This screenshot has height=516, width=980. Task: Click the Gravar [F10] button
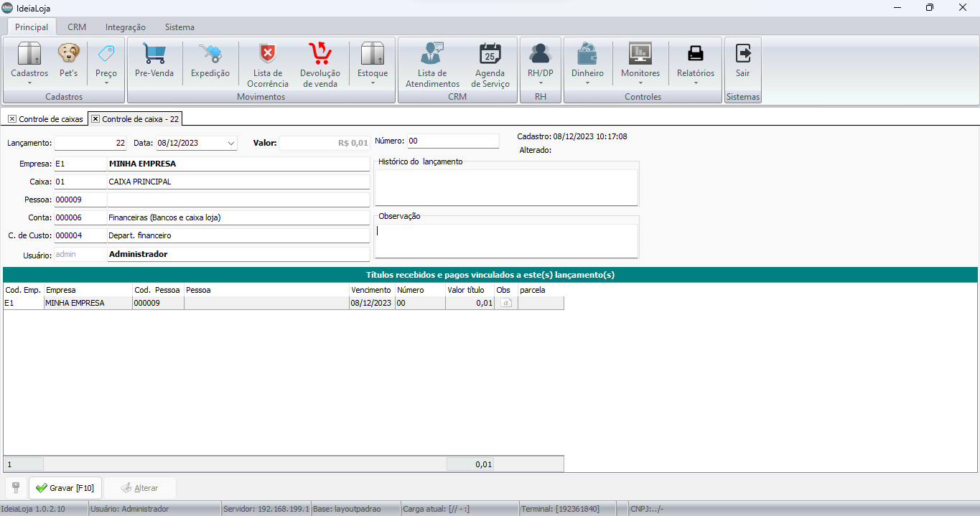[65, 488]
